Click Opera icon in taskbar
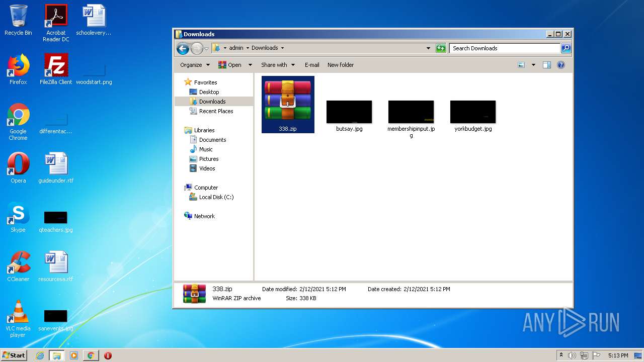The width and height of the screenshot is (644, 362). coord(108,355)
